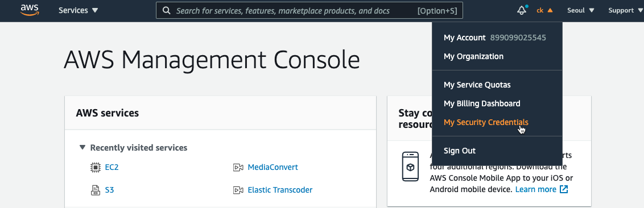Viewport: 644px width, 208px height.
Task: Open the notifications bell icon
Action: (x=522, y=10)
